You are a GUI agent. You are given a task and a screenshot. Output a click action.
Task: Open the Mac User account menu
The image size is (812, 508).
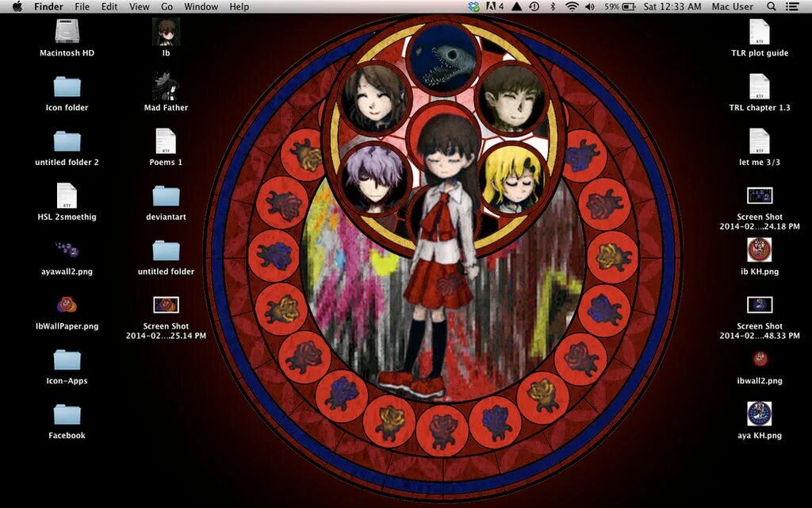tap(732, 6)
